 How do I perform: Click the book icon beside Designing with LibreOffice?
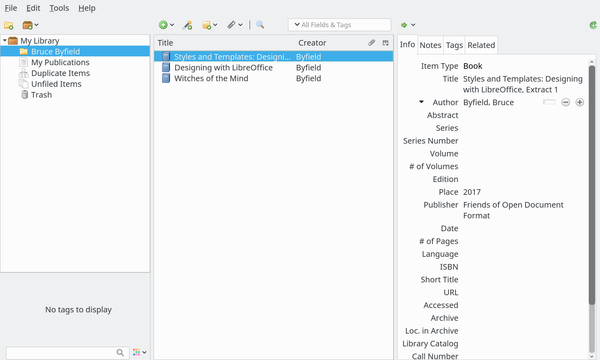click(166, 68)
